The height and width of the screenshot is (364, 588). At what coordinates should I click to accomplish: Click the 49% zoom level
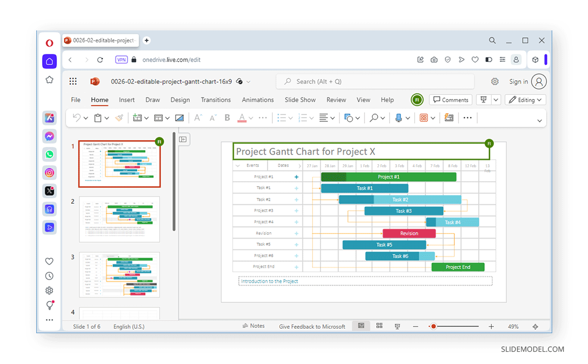point(513,326)
